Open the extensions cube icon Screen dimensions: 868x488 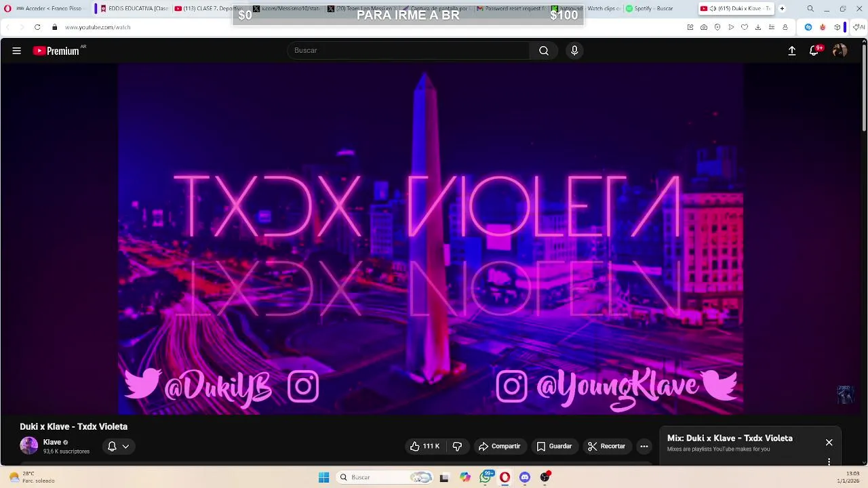click(838, 27)
